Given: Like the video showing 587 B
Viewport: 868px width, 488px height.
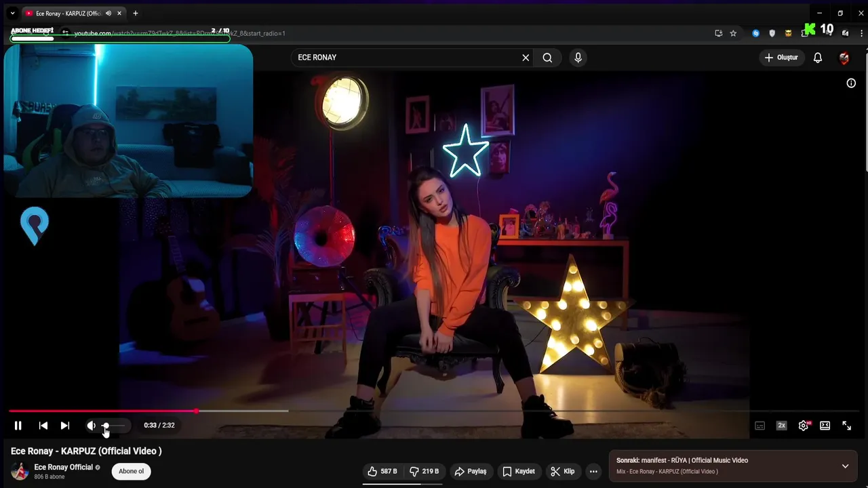Looking at the screenshot, I should 382,471.
